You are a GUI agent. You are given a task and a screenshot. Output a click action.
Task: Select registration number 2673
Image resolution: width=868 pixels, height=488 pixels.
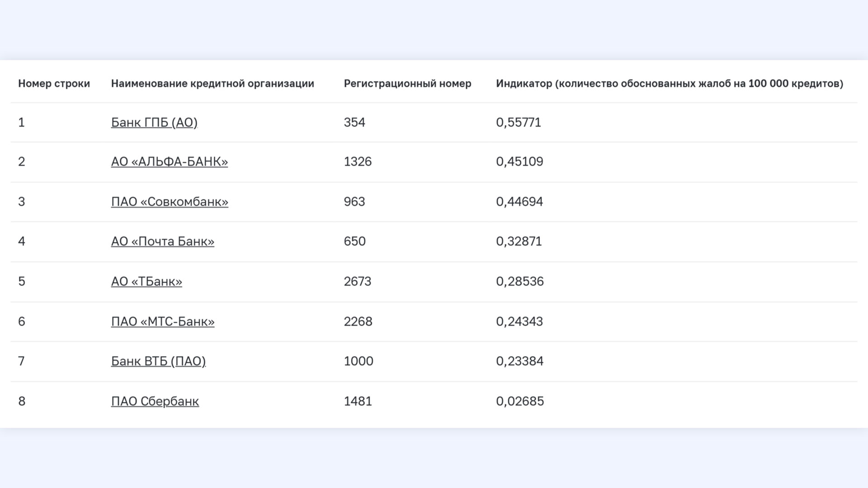point(358,282)
